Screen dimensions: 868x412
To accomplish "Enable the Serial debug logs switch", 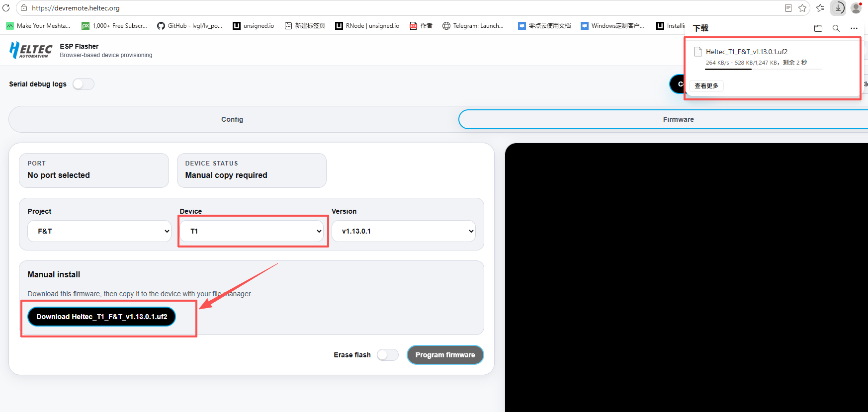I will pos(84,84).
